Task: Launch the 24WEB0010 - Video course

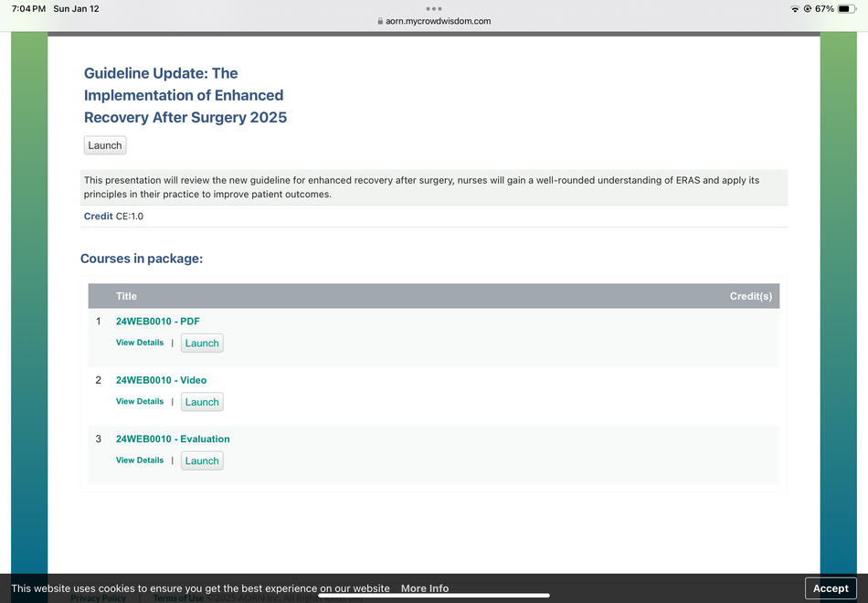Action: (202, 402)
